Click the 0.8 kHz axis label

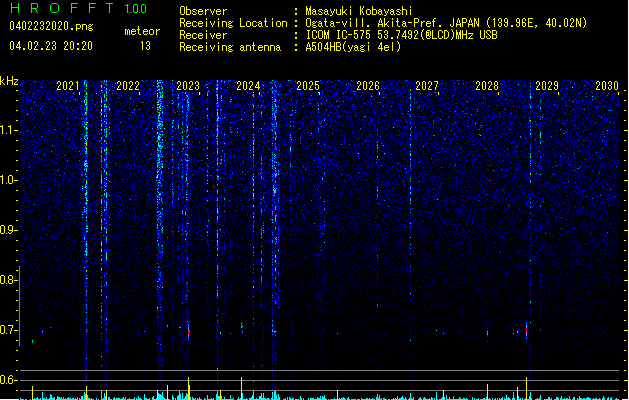pos(8,280)
